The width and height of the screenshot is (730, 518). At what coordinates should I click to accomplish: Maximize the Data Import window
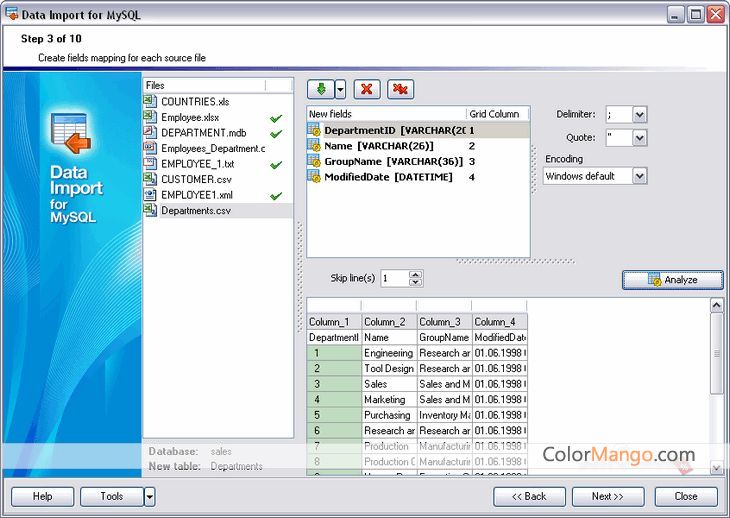pos(696,14)
